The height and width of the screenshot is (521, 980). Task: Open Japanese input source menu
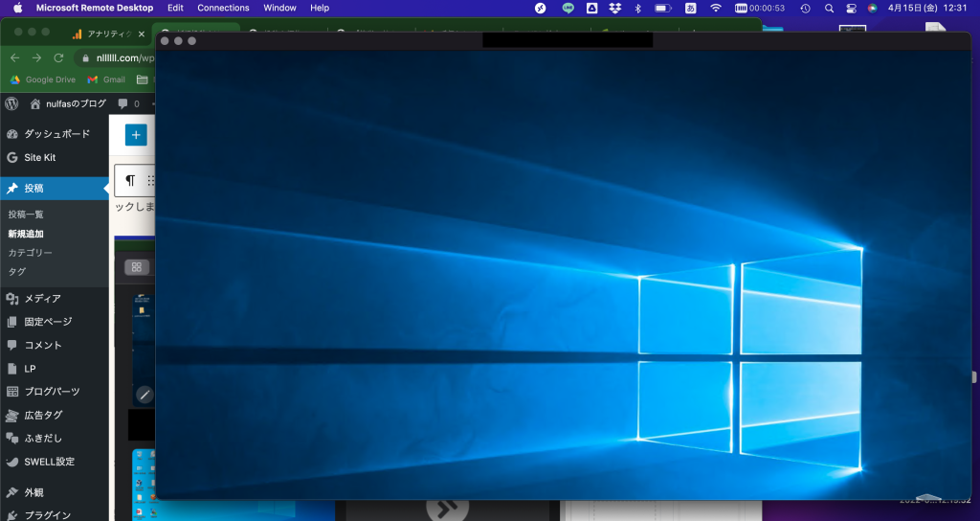[691, 8]
